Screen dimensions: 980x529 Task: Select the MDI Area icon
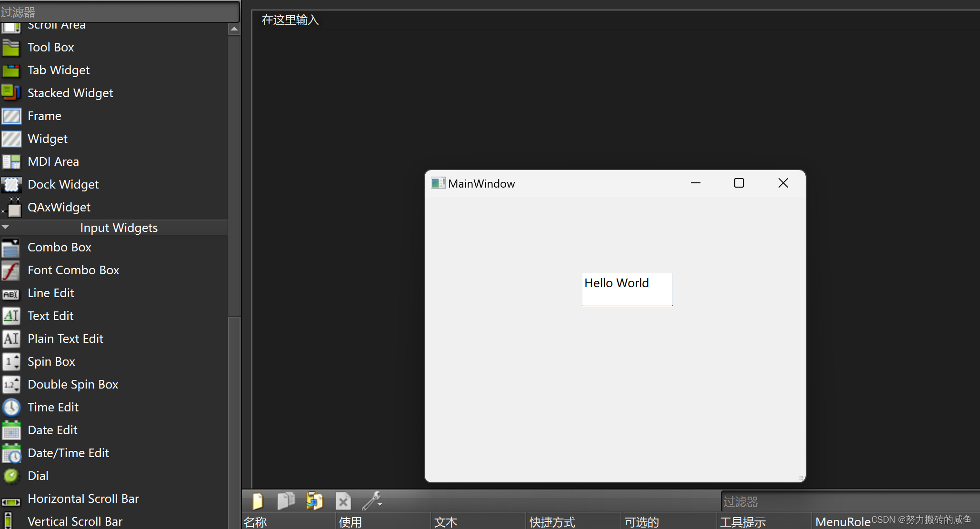[x=11, y=162]
